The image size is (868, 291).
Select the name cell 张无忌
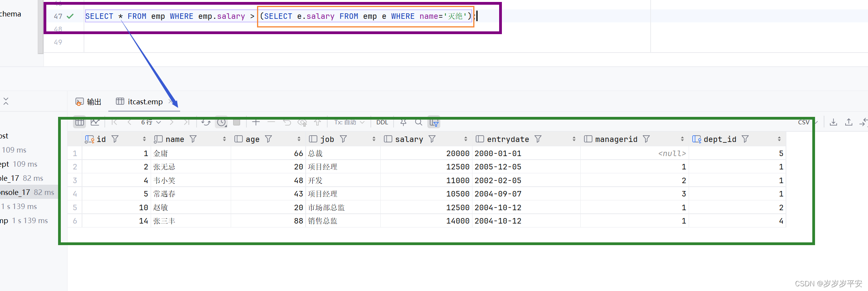tap(191, 167)
